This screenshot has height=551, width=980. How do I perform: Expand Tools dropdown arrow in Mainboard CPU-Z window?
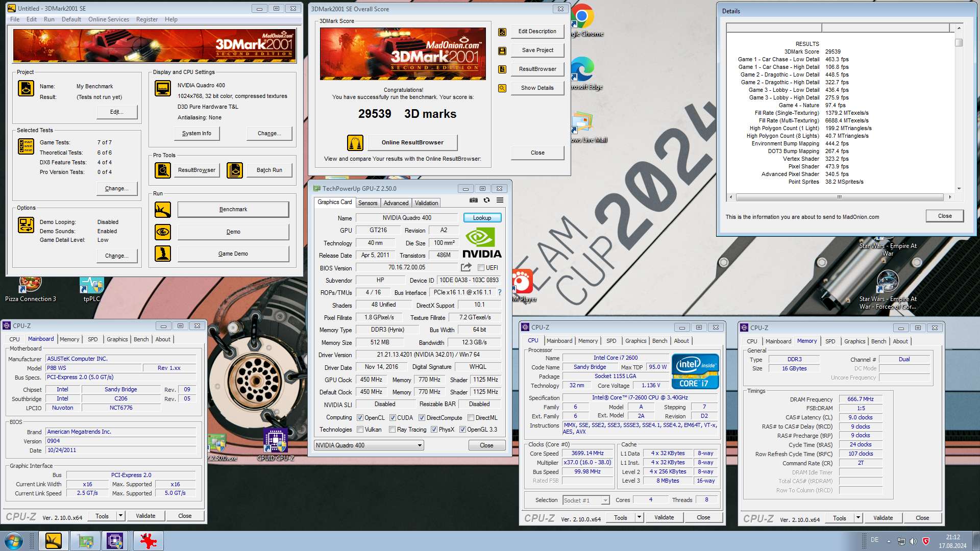(120, 516)
